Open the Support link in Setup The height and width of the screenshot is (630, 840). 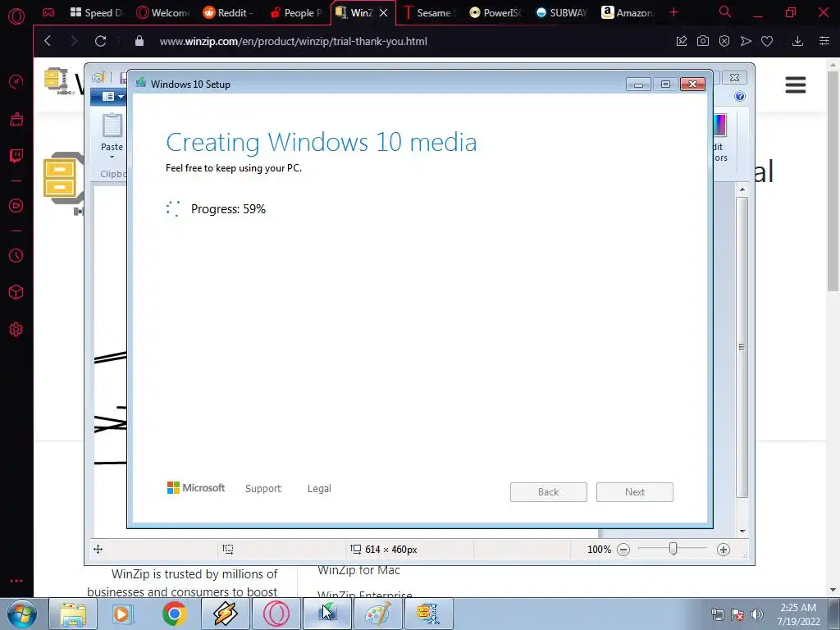click(x=263, y=489)
